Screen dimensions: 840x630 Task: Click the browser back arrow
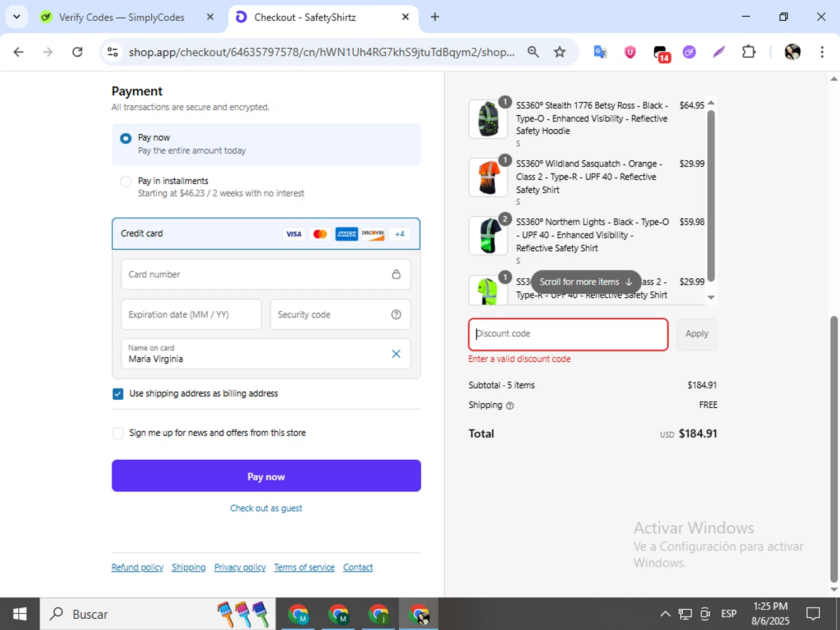(x=18, y=52)
